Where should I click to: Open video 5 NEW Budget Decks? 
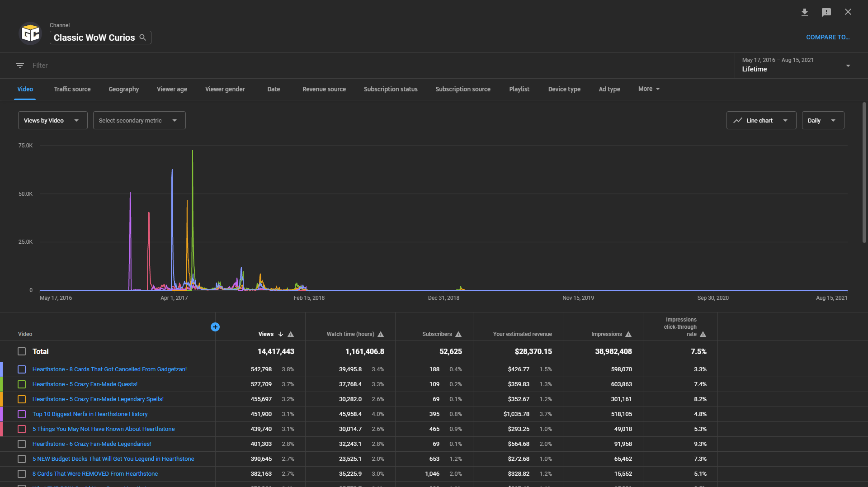113,459
